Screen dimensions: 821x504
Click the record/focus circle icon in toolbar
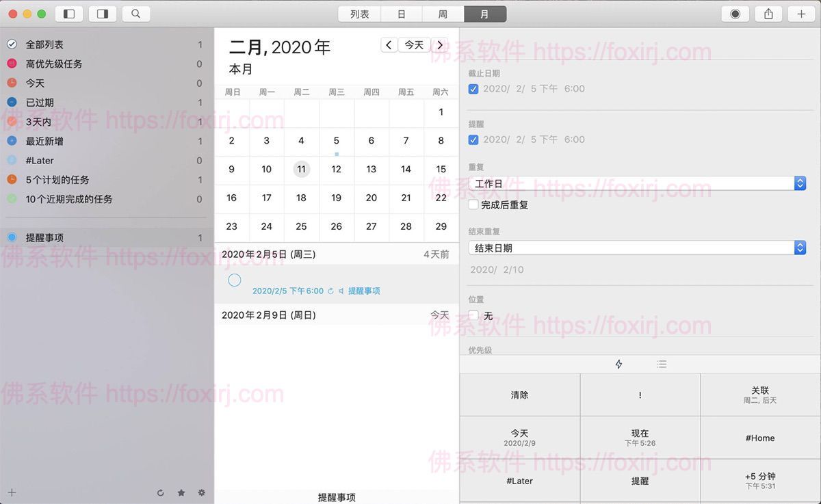(735, 12)
